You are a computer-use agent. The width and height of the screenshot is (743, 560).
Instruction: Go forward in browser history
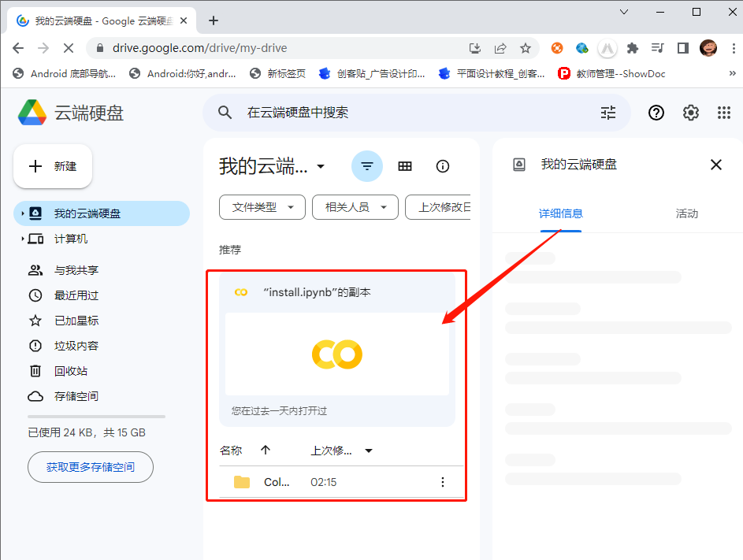[x=43, y=48]
